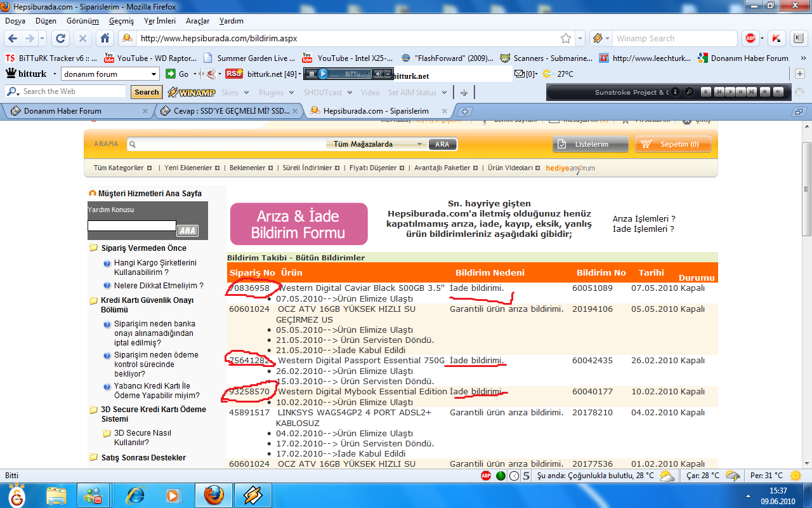Click the ARA button under Yardım Konusu
The height and width of the screenshot is (508, 812).
pyautogui.click(x=187, y=231)
